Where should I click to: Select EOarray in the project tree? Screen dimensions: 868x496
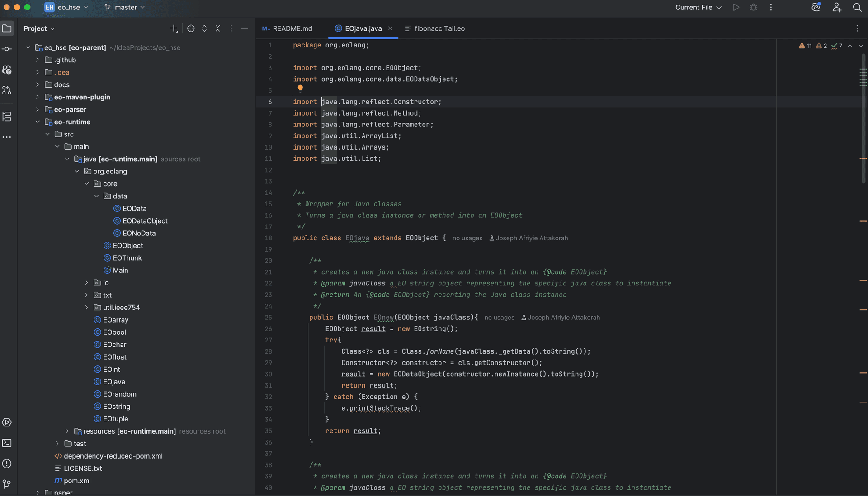116,320
